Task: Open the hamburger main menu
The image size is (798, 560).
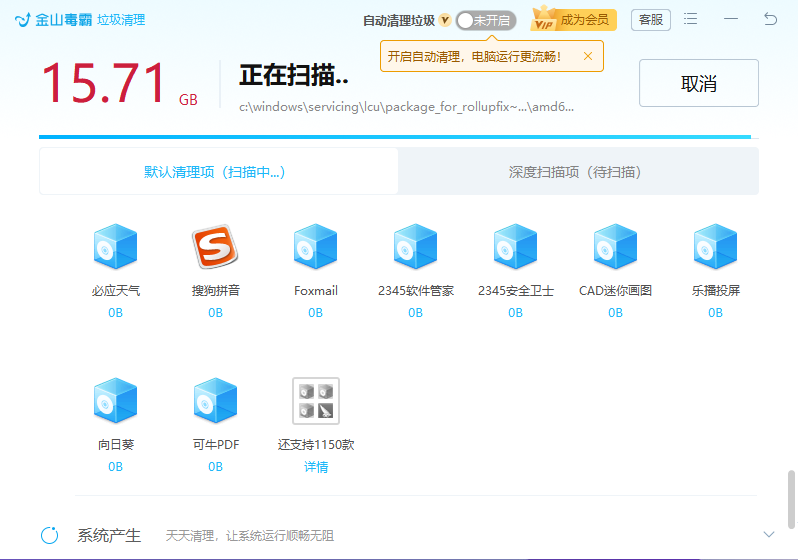Action: point(691,19)
